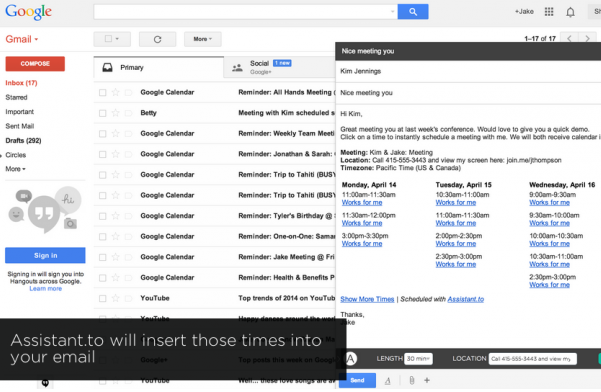The height and width of the screenshot is (392, 601).
Task: Open search options dropdown arrow
Action: [392, 11]
